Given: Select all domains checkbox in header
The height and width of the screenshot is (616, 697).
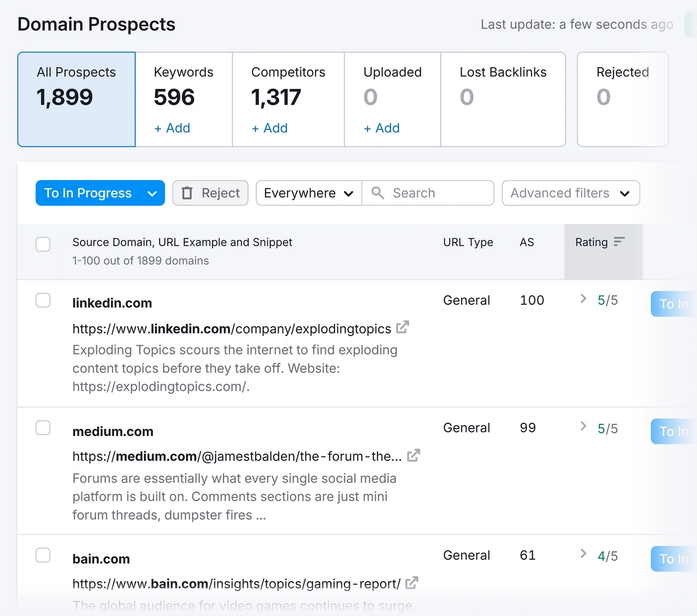Looking at the screenshot, I should (x=43, y=244).
